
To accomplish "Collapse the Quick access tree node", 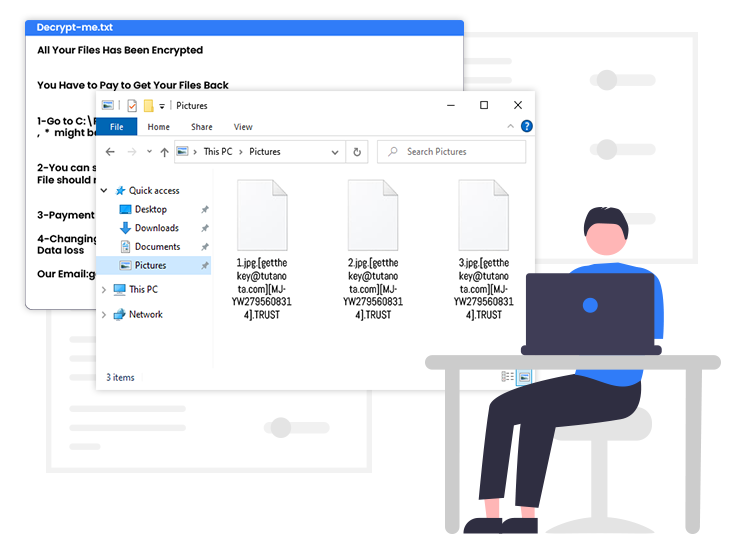I will pos(104,190).
